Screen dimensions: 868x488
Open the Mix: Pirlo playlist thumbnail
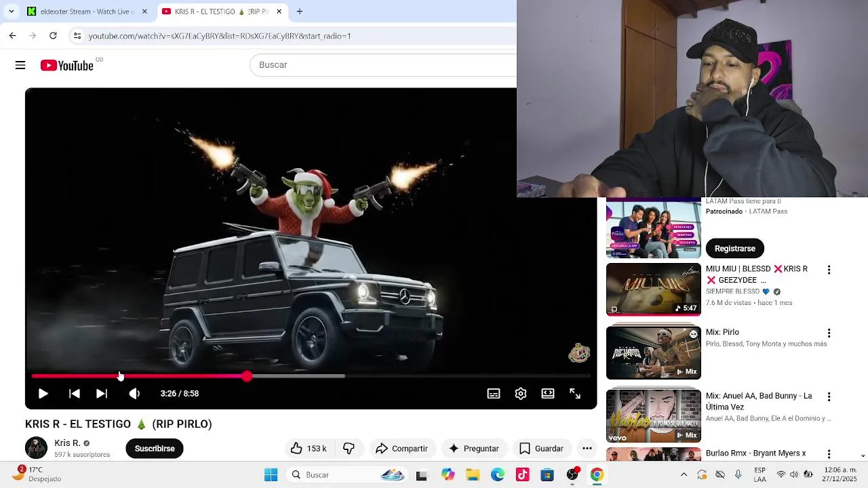[654, 353]
